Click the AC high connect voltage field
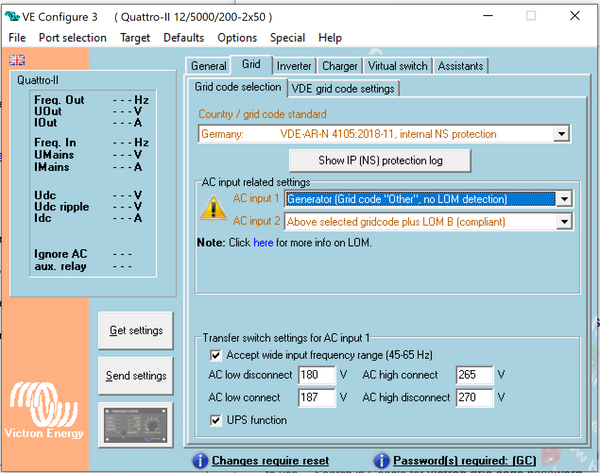This screenshot has height=473, width=600. tap(474, 375)
